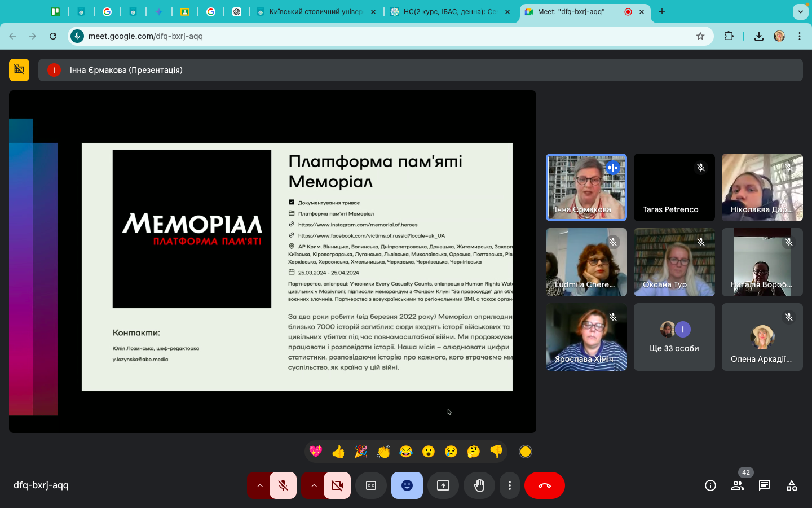
Task: Send the thumbs up reaction
Action: 338,452
